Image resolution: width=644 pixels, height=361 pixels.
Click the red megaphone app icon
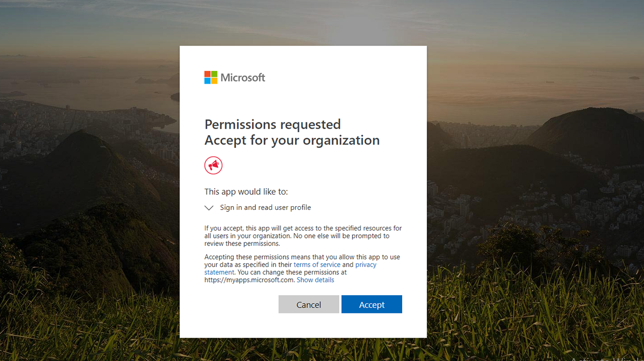[213, 166]
